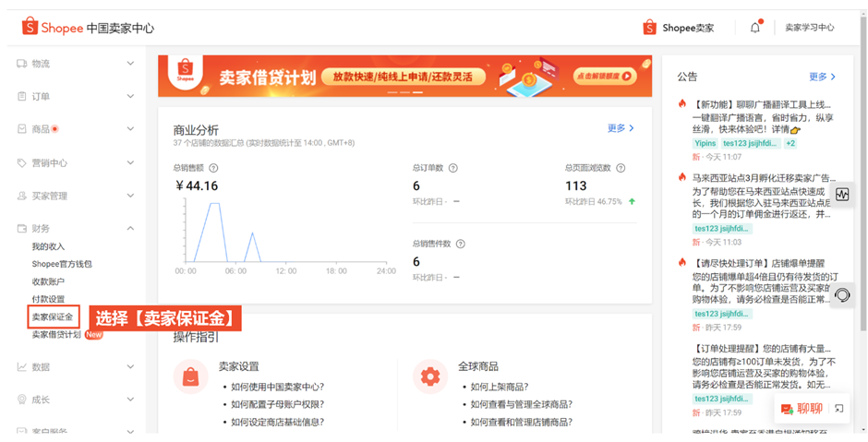Screen dimensions: 868x442
Task: Select 卖家保证金 menu item
Action: coord(53,317)
